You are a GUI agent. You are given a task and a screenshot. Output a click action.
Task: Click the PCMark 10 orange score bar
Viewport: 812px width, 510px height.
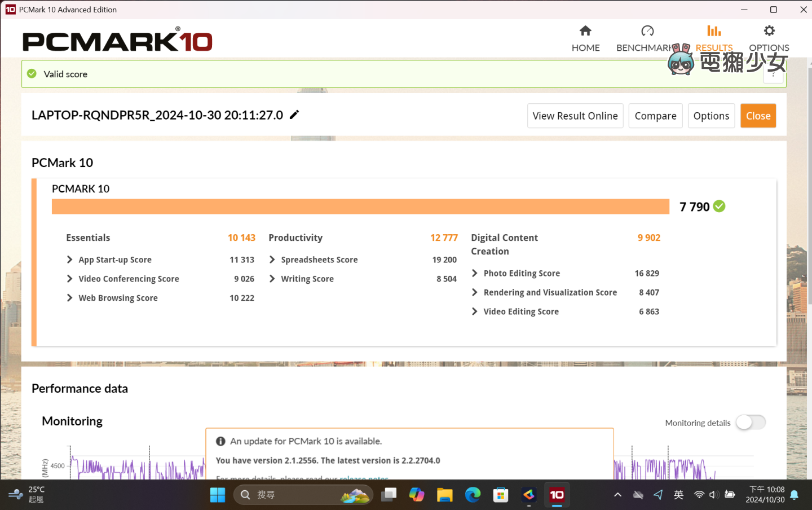(360, 206)
